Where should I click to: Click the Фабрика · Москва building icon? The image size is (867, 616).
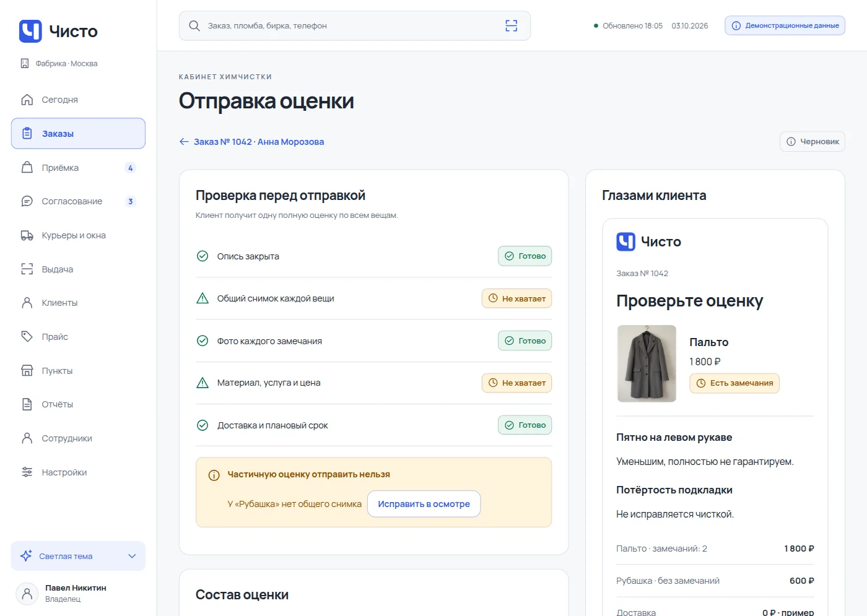pyautogui.click(x=25, y=63)
